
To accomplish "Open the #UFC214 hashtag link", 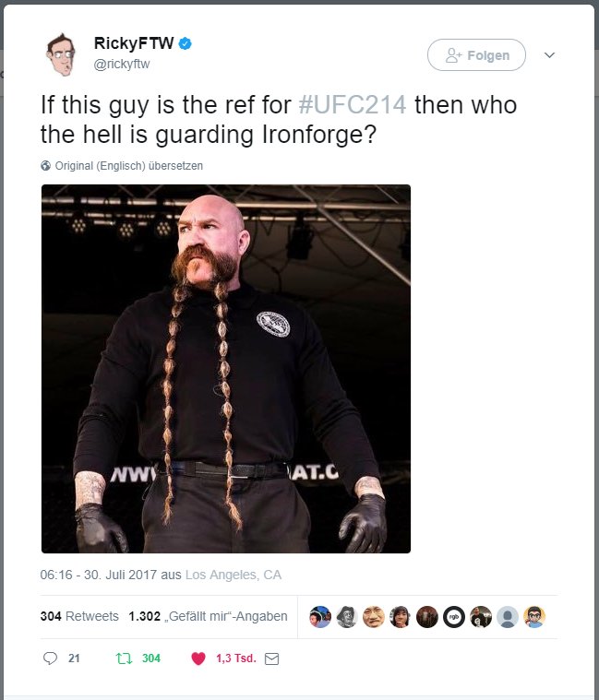I will [353, 105].
